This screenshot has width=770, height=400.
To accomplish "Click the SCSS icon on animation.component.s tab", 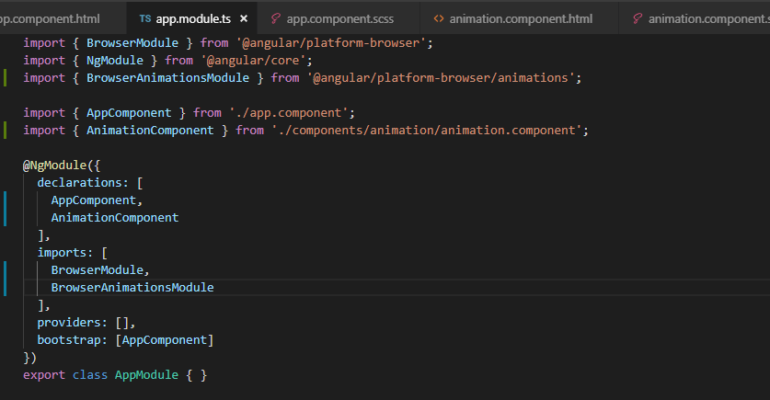I will (637, 19).
